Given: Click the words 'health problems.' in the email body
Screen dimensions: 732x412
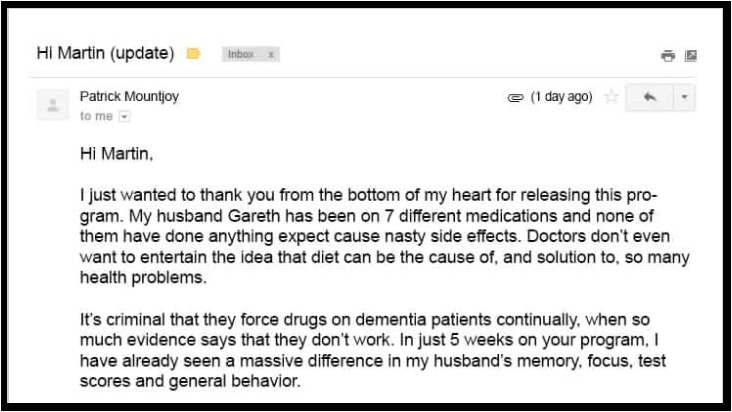Looking at the screenshot, I should pos(143,278).
